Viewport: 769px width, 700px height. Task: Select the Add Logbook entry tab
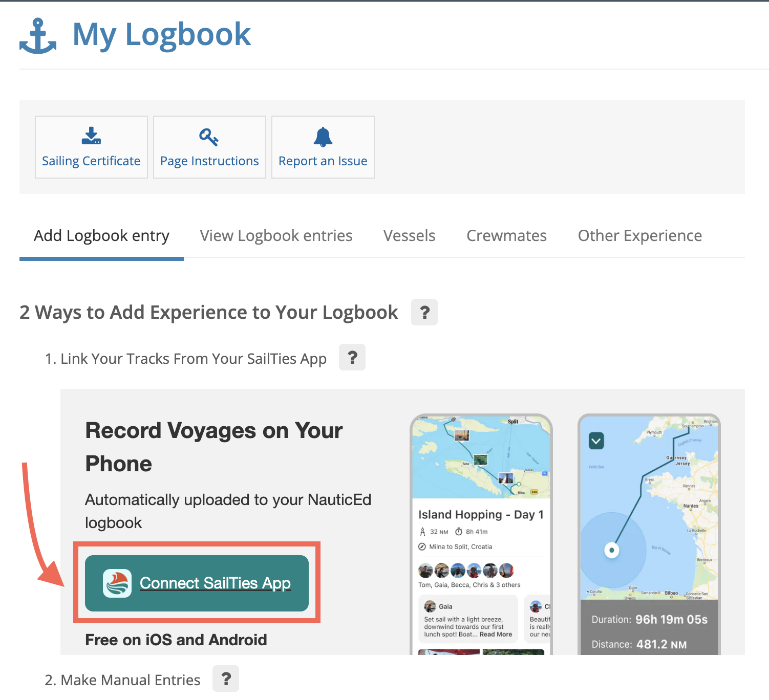pyautogui.click(x=101, y=236)
